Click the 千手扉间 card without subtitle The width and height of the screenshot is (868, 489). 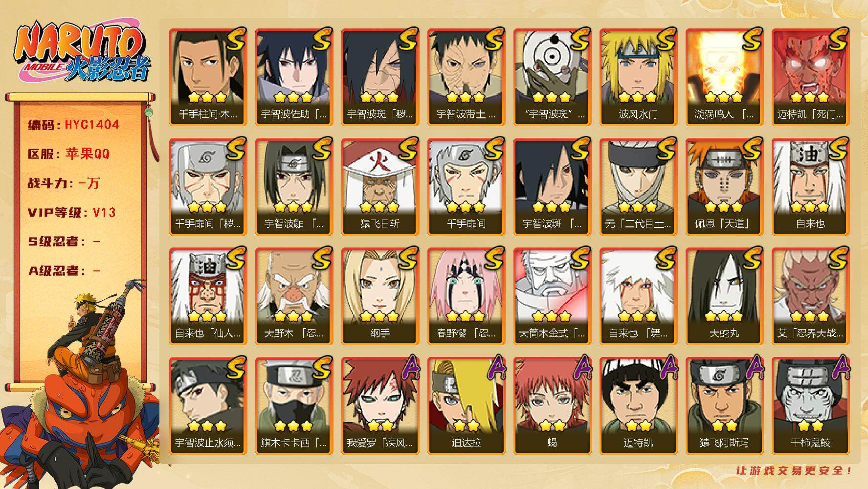(x=466, y=186)
